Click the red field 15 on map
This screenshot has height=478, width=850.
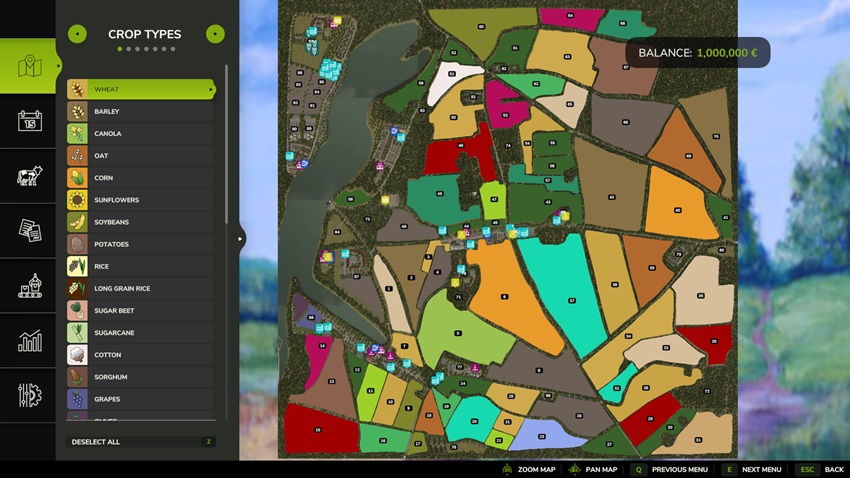pyautogui.click(x=319, y=430)
